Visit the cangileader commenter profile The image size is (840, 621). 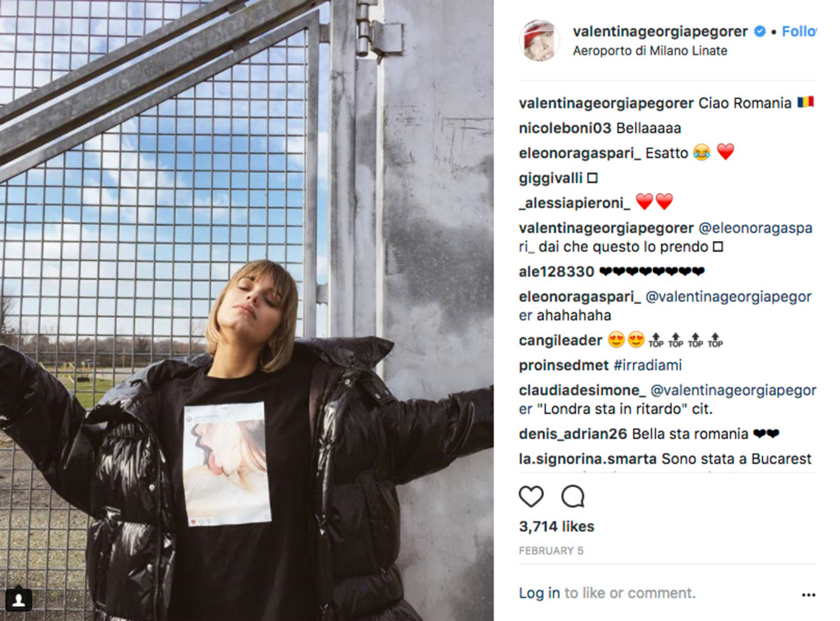point(560,340)
